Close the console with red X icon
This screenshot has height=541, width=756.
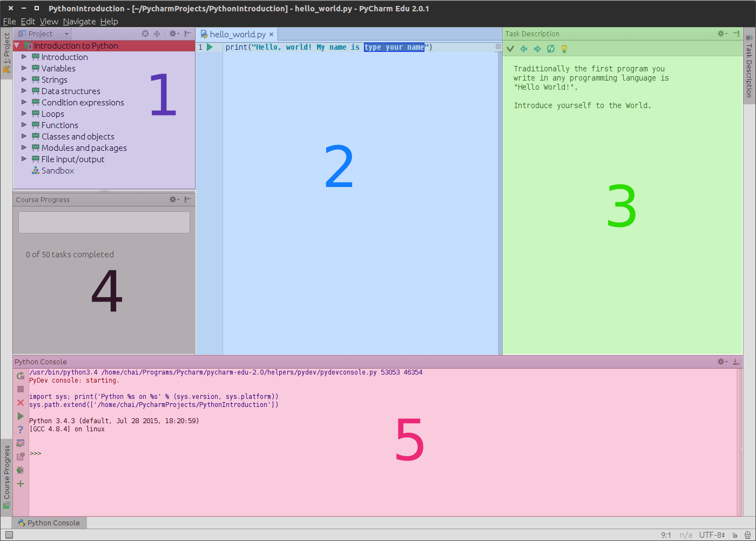click(21, 403)
